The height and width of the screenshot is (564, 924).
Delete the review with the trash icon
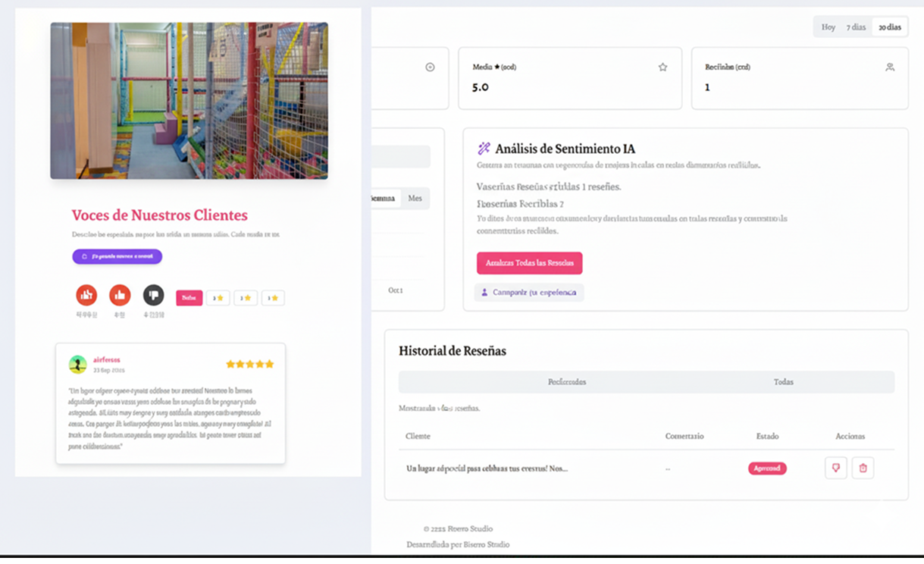pos(863,468)
